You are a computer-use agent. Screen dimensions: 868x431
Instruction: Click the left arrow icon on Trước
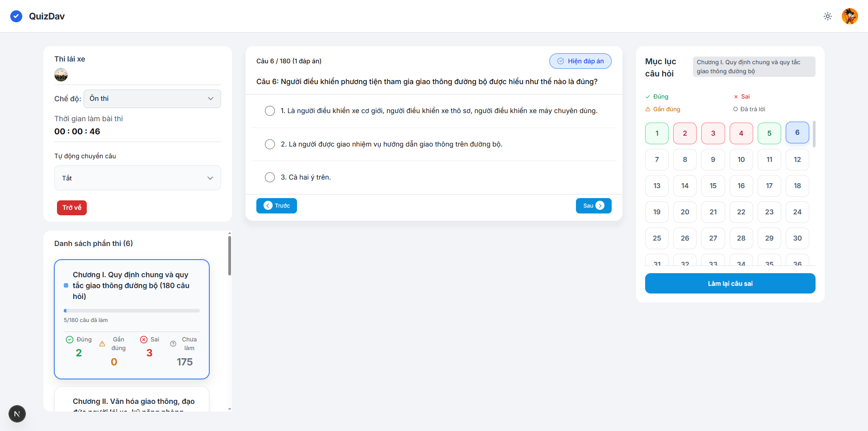(268, 206)
